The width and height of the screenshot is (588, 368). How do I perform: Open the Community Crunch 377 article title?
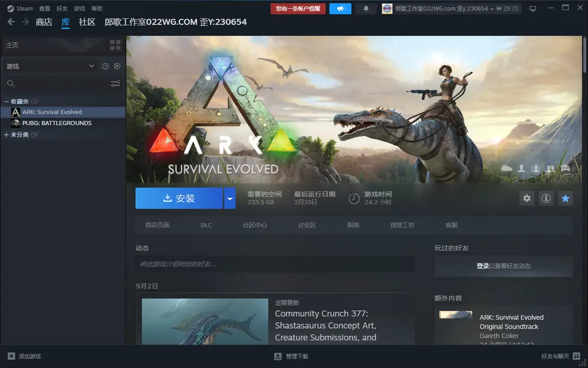coord(326,325)
